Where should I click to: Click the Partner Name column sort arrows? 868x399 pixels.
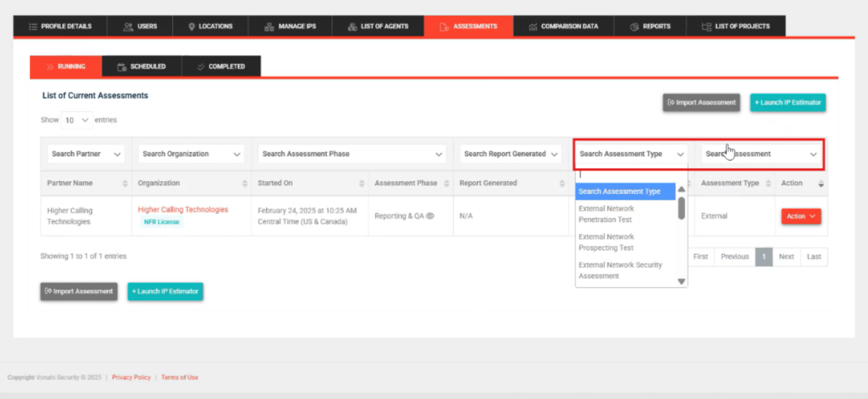click(125, 183)
